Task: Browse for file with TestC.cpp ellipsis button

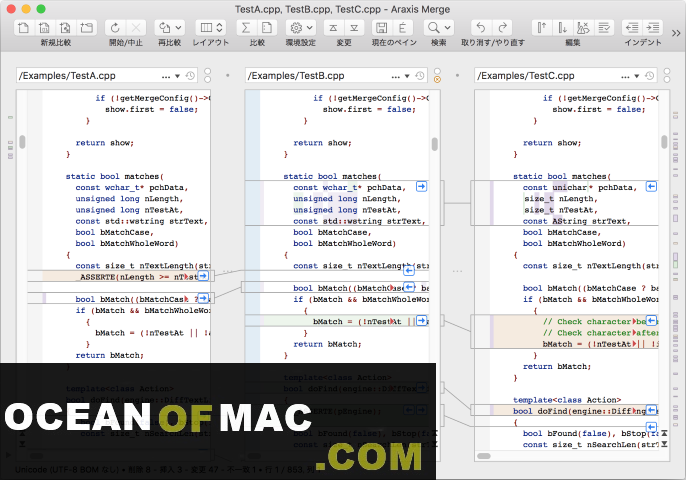Action: [x=625, y=77]
